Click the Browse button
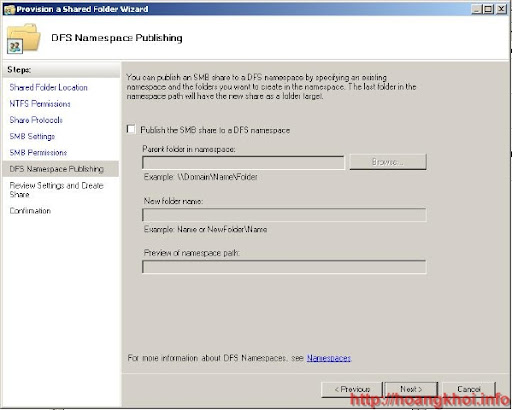 [388, 162]
